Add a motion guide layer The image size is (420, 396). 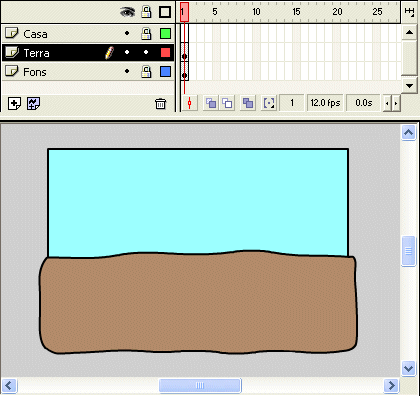34,103
